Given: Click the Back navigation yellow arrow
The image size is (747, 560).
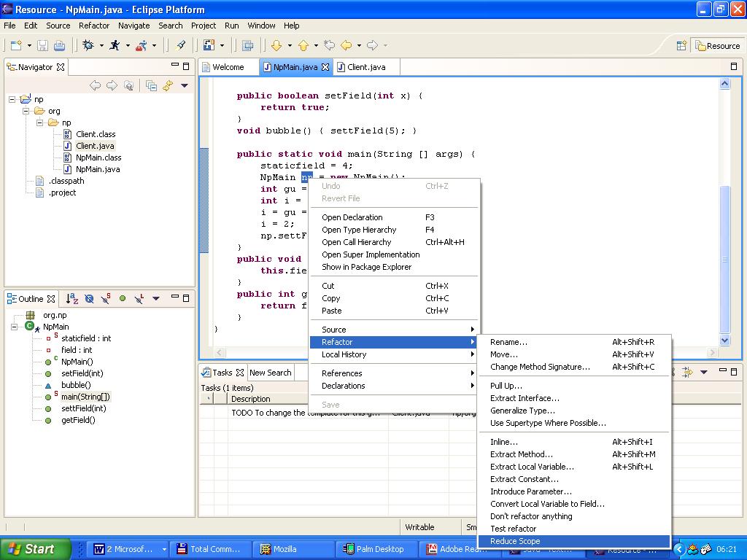Looking at the screenshot, I should (x=347, y=45).
